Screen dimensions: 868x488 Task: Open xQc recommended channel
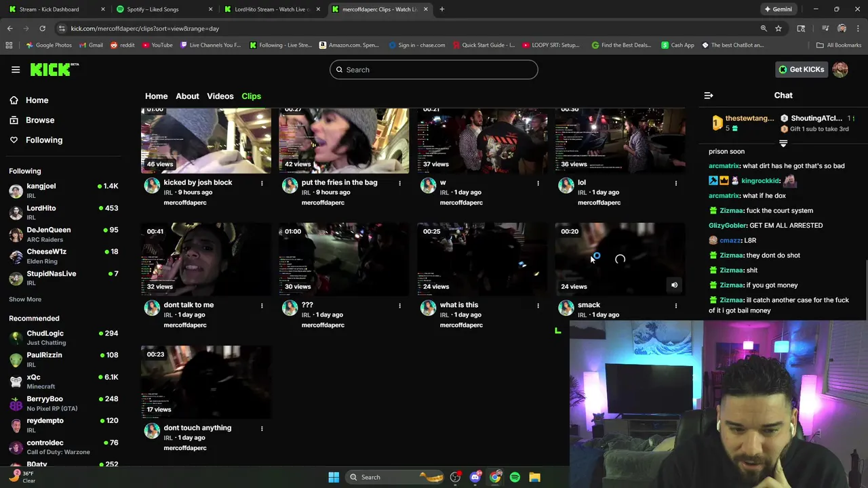click(x=64, y=382)
